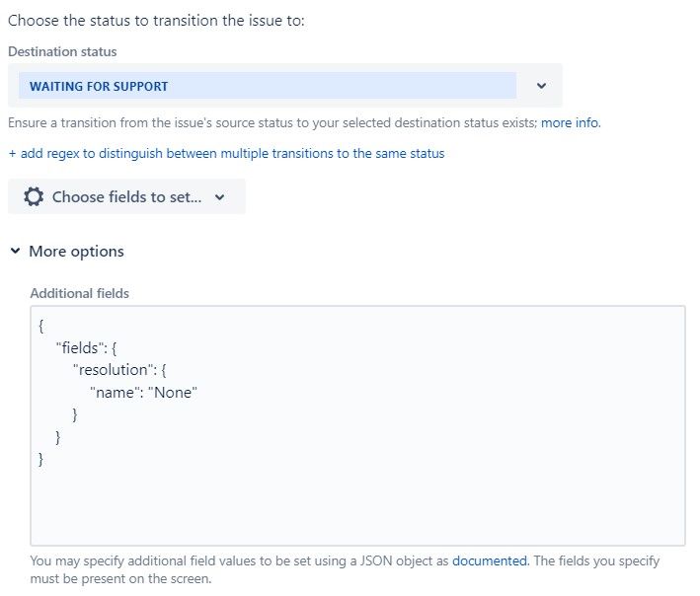Open Choose fields to set menu

126,196
